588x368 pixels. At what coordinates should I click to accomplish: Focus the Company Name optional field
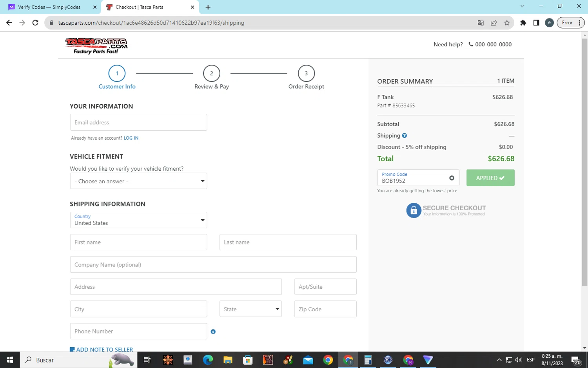(213, 265)
